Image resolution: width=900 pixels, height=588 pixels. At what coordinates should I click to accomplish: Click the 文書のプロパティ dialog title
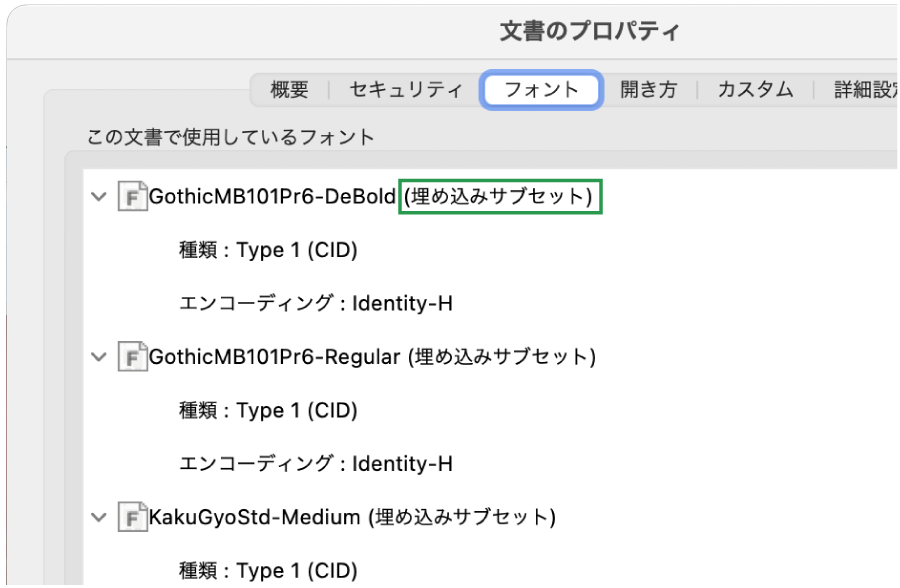point(589,31)
